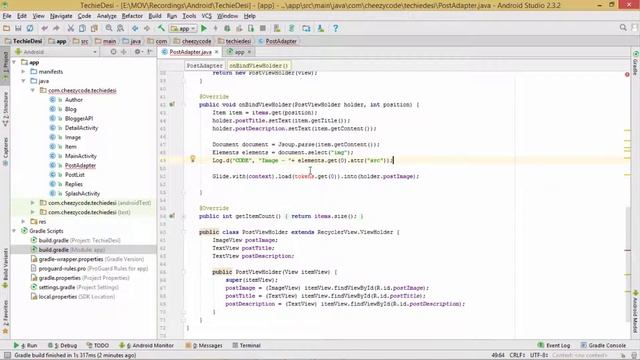Click the Redo toolbar icon
This screenshot has width=640, height=360.
point(56,28)
